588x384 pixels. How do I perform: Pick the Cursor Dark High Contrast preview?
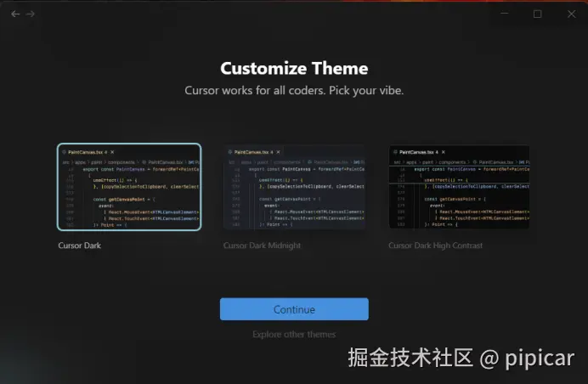point(460,187)
